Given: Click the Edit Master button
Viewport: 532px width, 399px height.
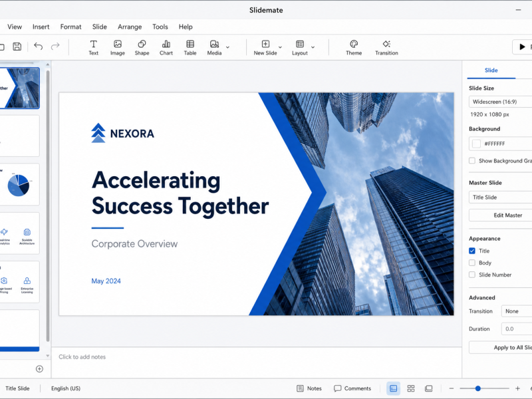Looking at the screenshot, I should [x=501, y=215].
